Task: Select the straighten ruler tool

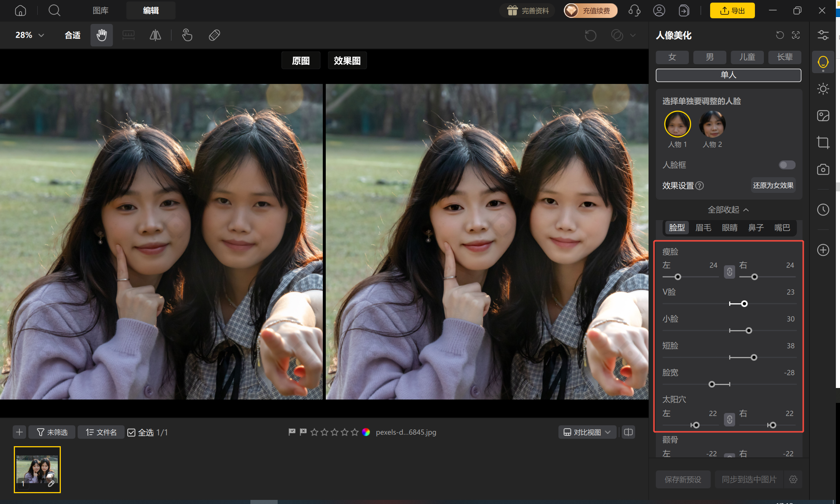Action: pos(128,35)
